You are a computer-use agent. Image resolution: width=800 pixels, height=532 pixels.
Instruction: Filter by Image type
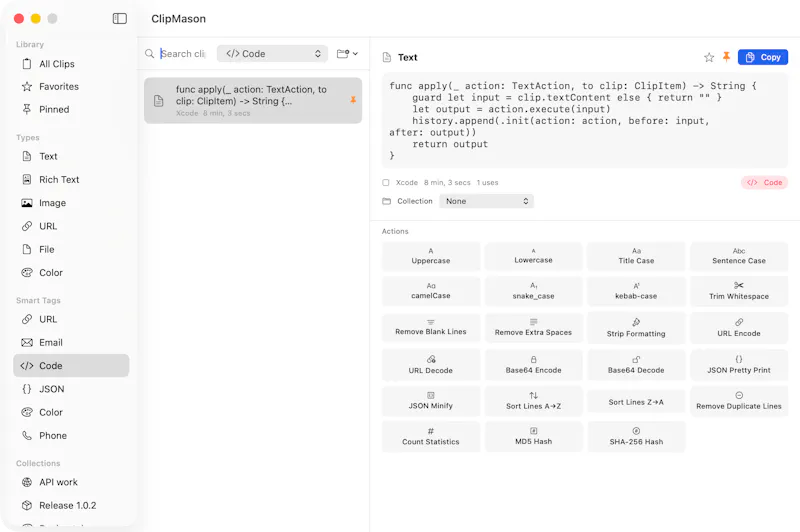pyautogui.click(x=71, y=203)
